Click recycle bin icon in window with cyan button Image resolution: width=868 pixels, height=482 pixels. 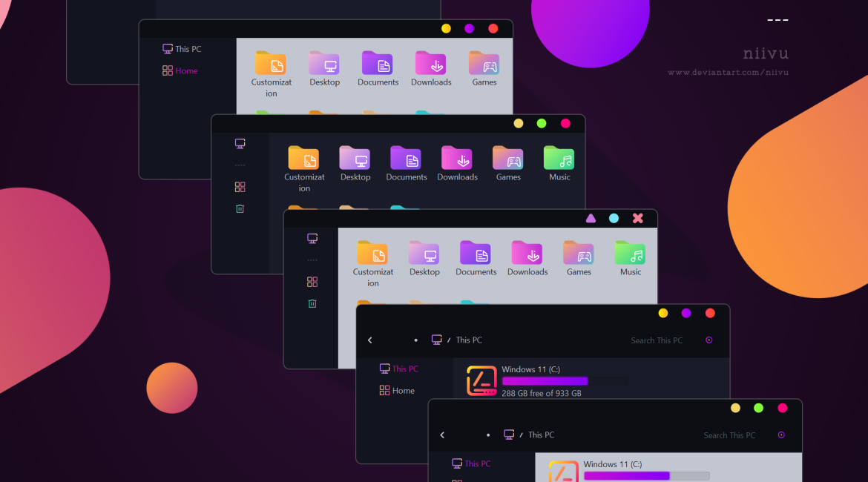[x=312, y=303]
